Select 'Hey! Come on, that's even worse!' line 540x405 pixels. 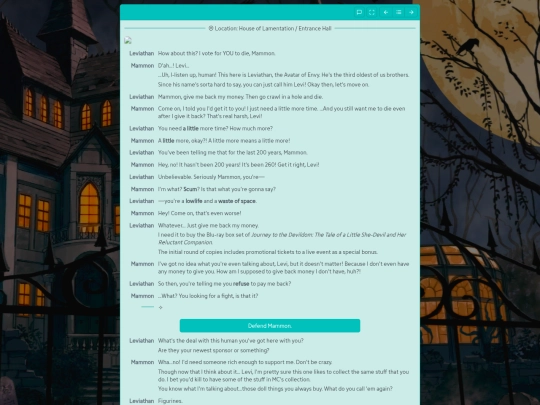pos(199,214)
